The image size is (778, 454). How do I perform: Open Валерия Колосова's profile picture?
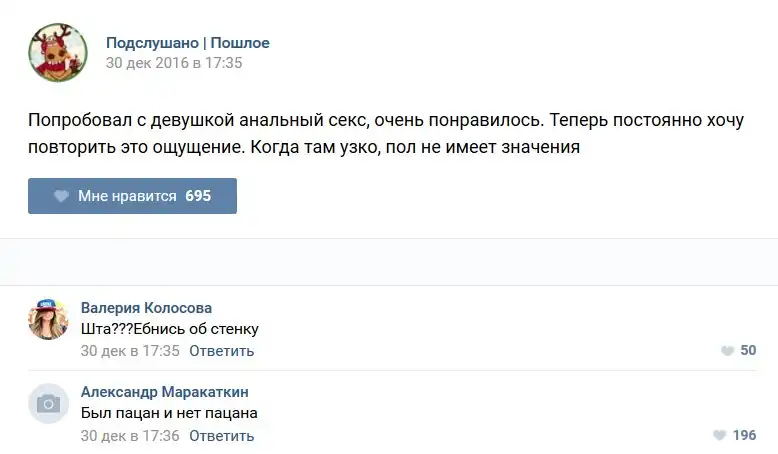48,319
